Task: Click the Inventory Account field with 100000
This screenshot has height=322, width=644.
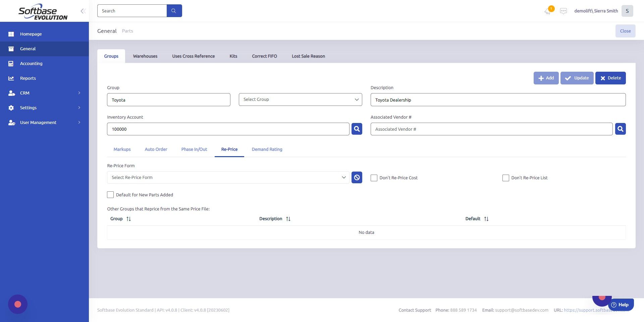Action: click(x=228, y=129)
